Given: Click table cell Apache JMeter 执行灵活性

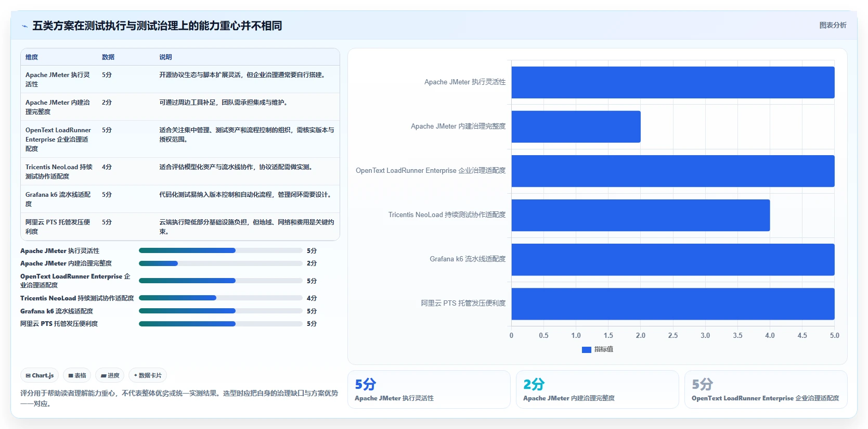Looking at the screenshot, I should click(x=58, y=79).
